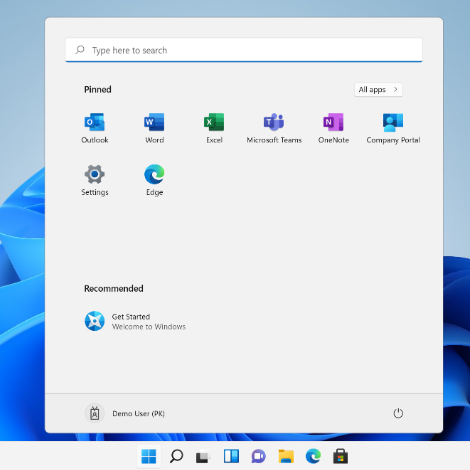The width and height of the screenshot is (470, 470).
Task: Launch Edge from pinned apps
Action: (154, 180)
